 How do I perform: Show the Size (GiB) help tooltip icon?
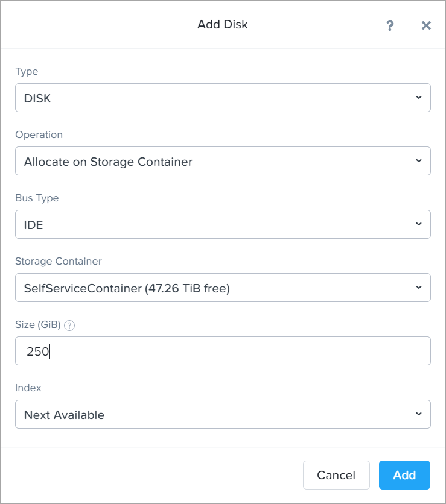pos(69,326)
